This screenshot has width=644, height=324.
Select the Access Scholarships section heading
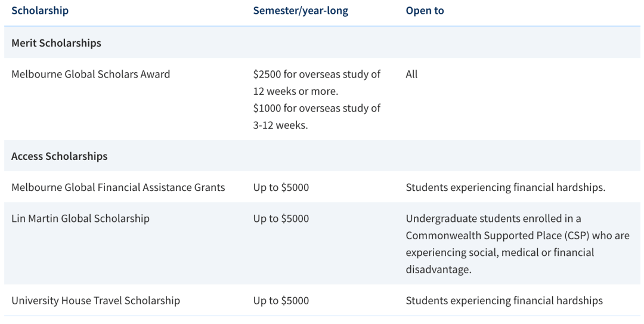(x=59, y=156)
